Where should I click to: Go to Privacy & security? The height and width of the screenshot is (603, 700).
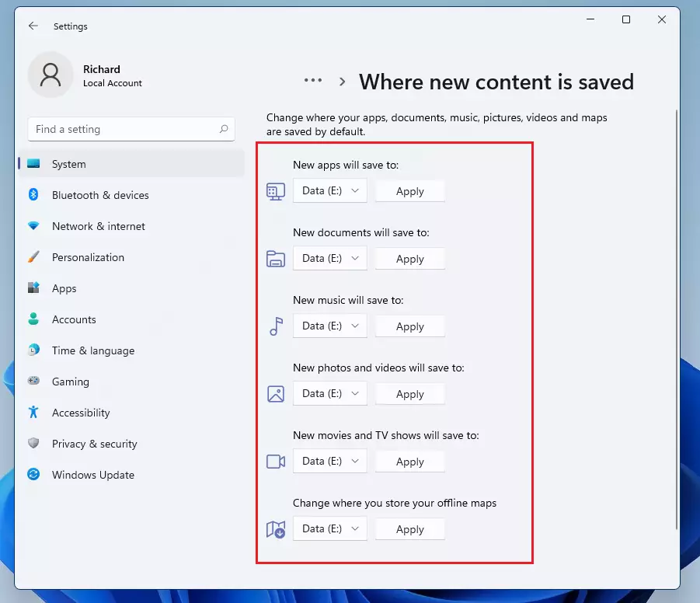tap(131, 444)
